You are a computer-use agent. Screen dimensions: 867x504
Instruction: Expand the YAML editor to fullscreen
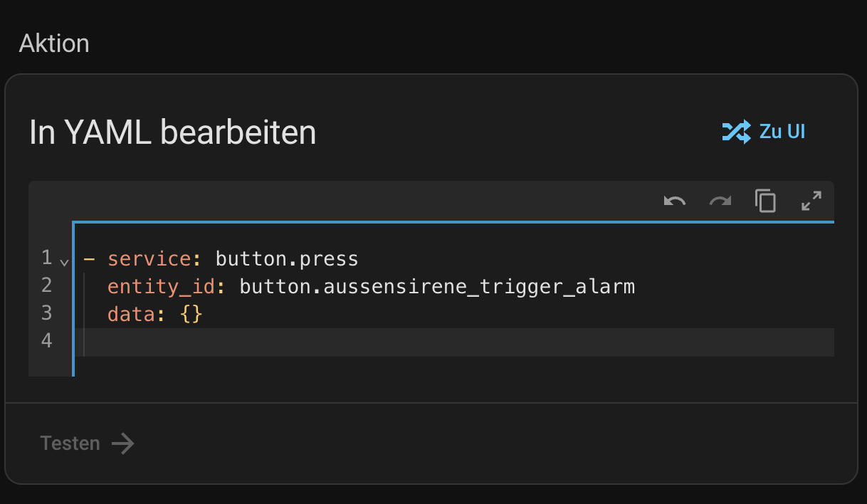tap(811, 201)
